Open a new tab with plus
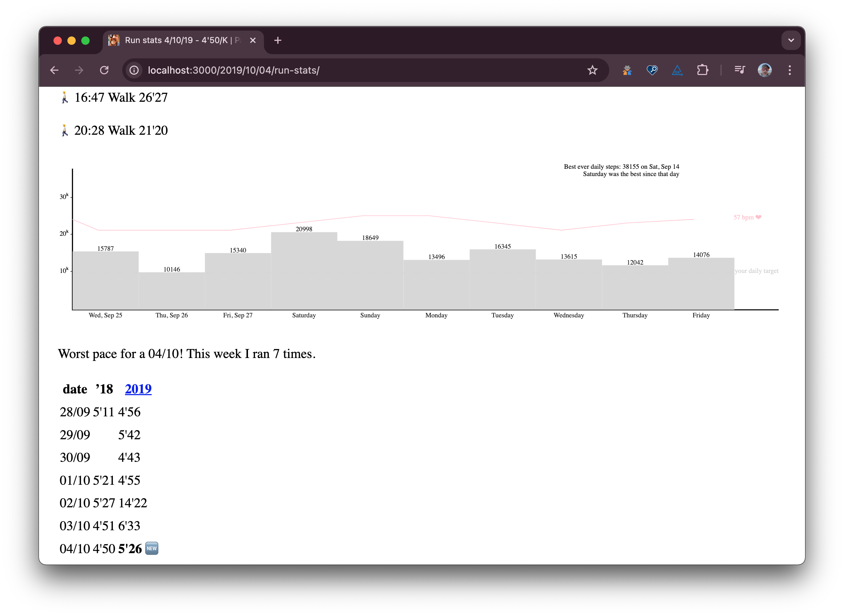Screen dimensions: 844x616 (278, 40)
